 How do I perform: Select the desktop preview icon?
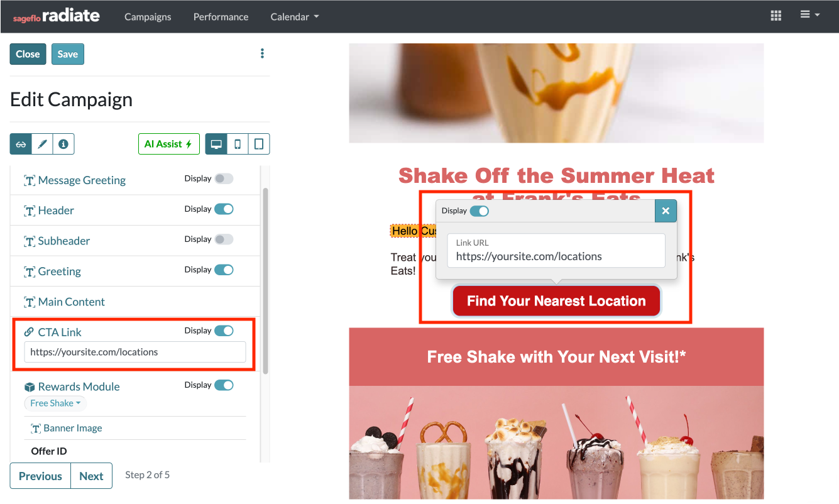(x=216, y=144)
